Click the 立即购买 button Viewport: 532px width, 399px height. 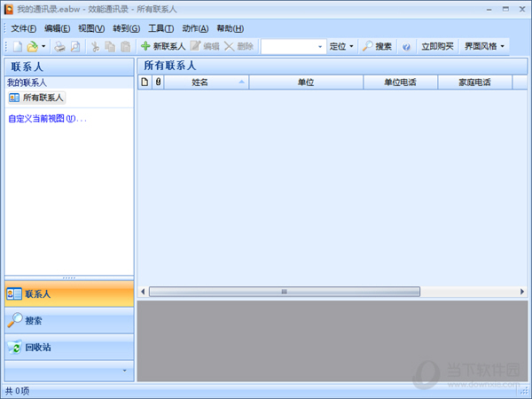(437, 46)
